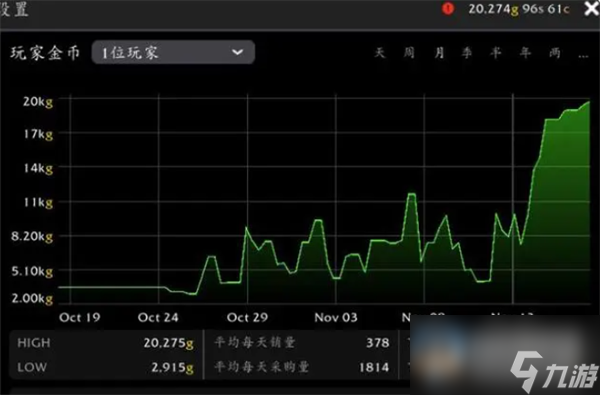Click the Nov 03 date label
Viewport: 600px width, 395px height.
click(x=336, y=317)
